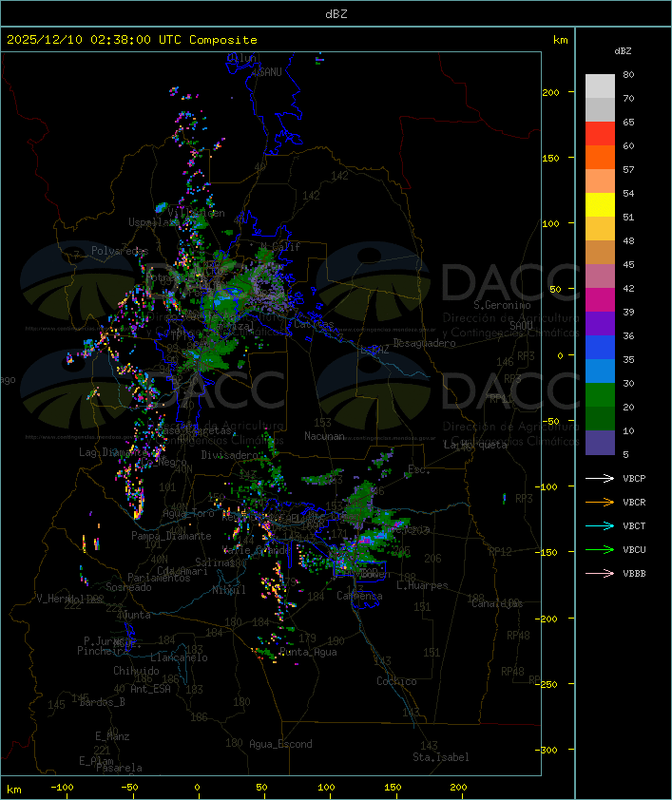
Task: Pick the magenta swatch in dBZ legend
Action: tap(600, 300)
